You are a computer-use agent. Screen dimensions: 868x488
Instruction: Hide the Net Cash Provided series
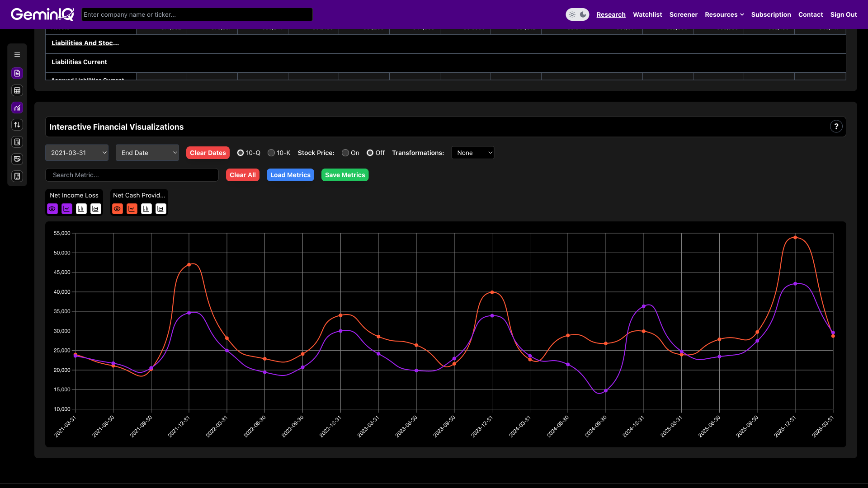(x=118, y=209)
